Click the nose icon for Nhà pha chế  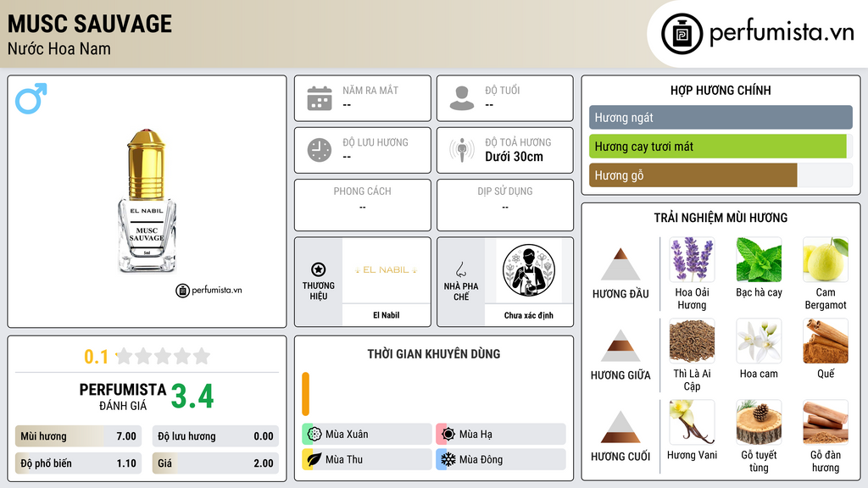click(x=460, y=269)
